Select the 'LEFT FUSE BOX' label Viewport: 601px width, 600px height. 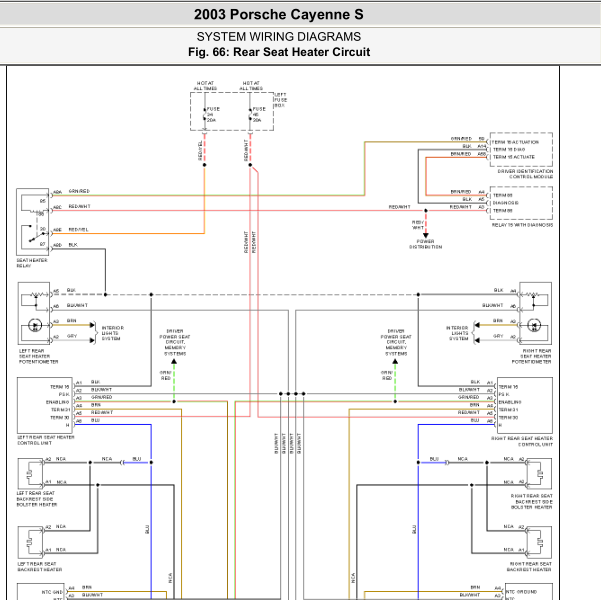281,100
